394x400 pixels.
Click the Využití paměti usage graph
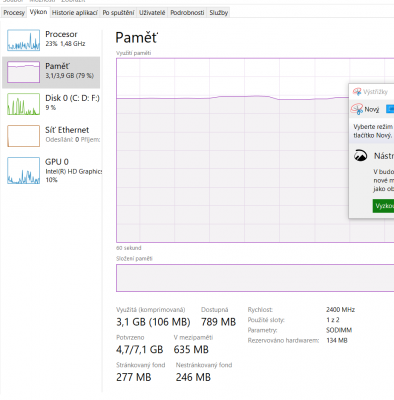click(255, 150)
